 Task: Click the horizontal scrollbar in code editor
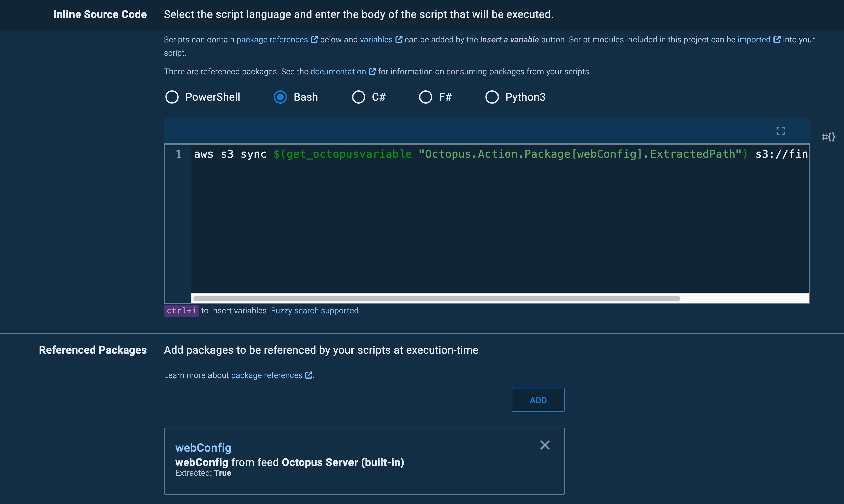[436, 299]
